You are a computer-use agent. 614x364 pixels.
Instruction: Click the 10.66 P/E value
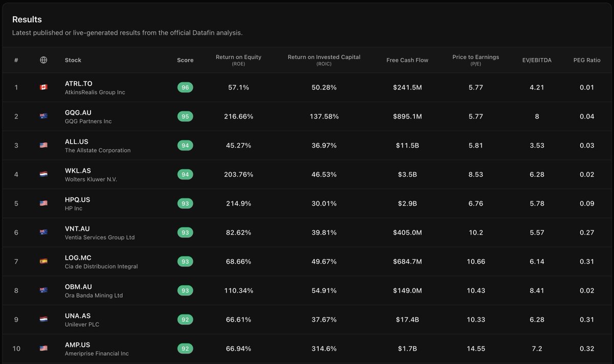(x=475, y=261)
